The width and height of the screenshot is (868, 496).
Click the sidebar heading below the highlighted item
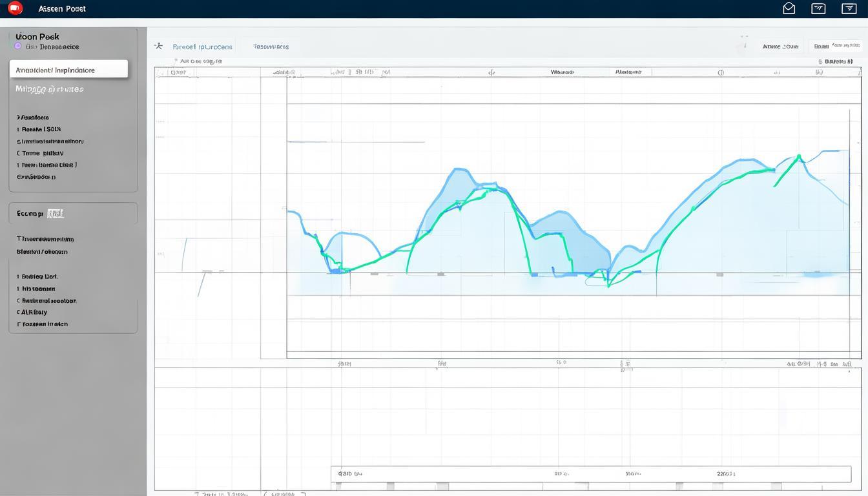[x=50, y=89]
